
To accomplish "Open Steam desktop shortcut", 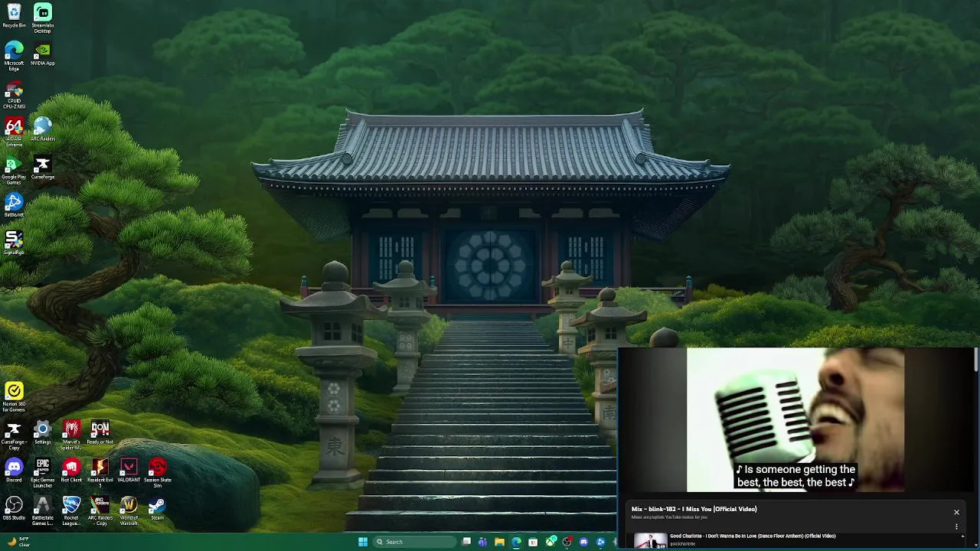I will [x=158, y=509].
